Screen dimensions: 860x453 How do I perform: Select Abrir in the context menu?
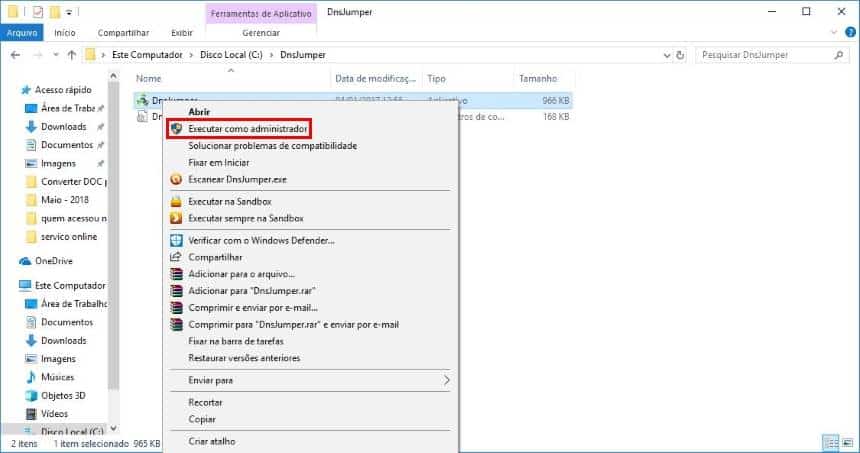pos(199,111)
